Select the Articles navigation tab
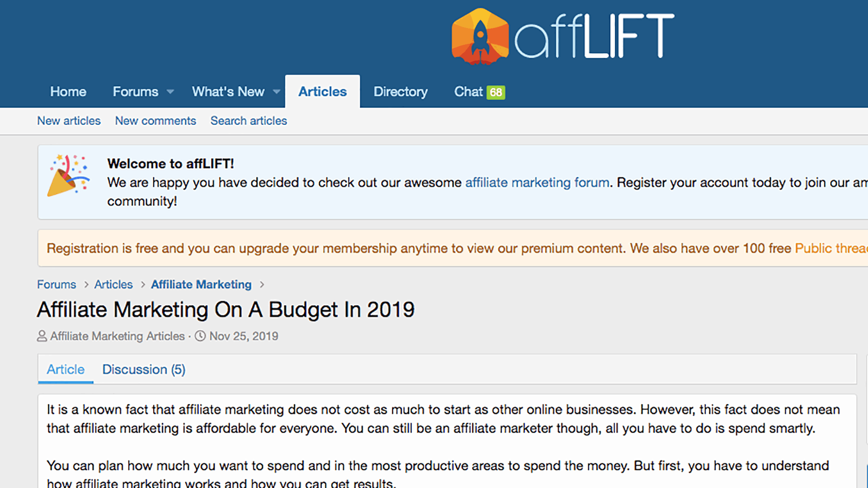 coord(322,92)
